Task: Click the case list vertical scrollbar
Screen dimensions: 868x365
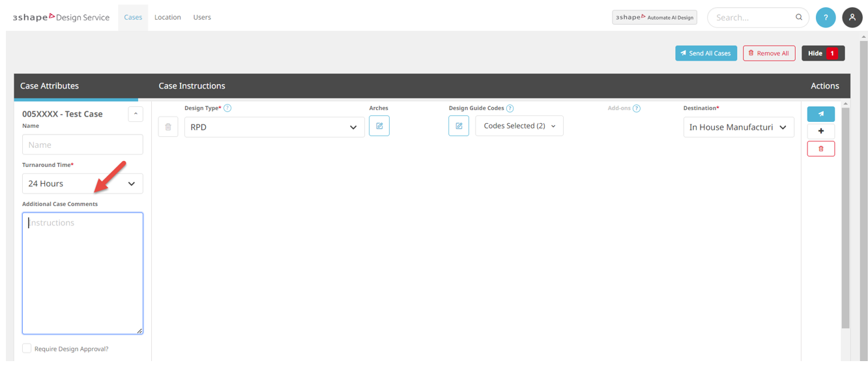Action: coord(846,218)
